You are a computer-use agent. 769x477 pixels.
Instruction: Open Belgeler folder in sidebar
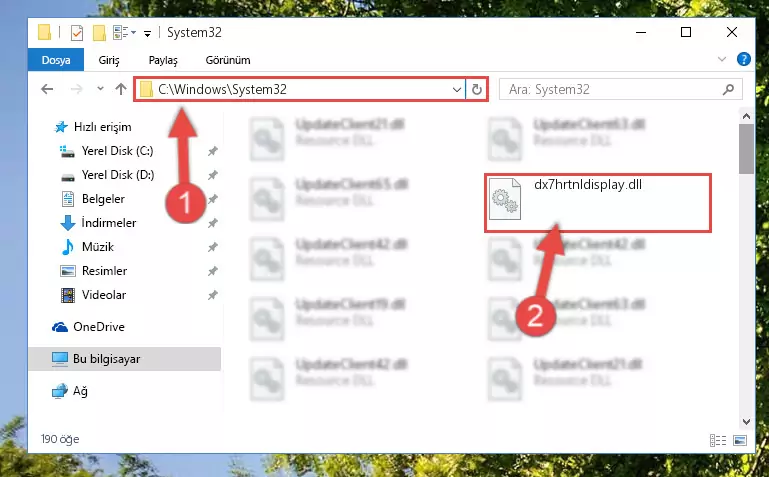[92, 199]
